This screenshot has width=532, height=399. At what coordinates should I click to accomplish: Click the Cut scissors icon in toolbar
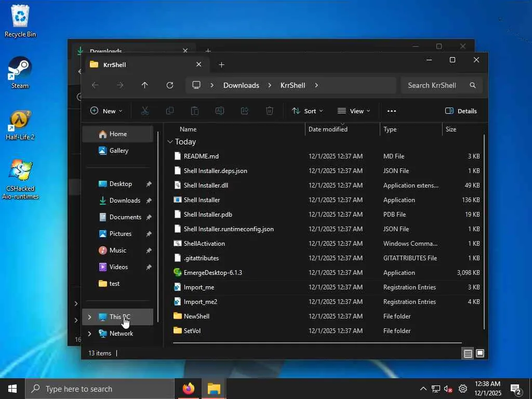(x=145, y=111)
